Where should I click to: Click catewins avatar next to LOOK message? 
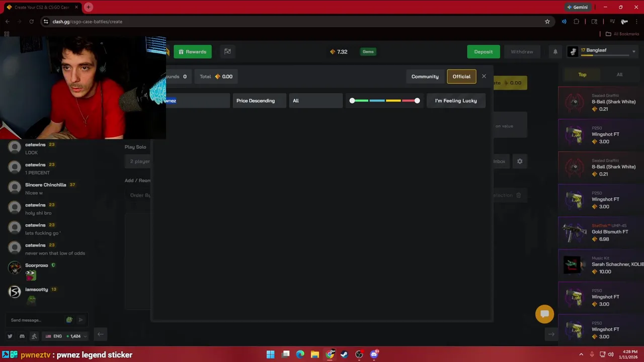click(15, 147)
